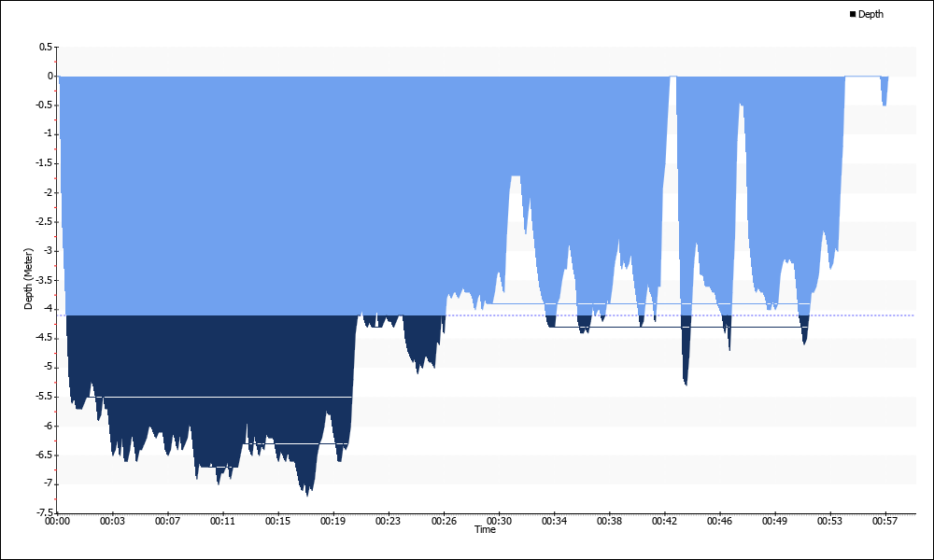Click the 00:07 time axis label
934x560 pixels.
pyautogui.click(x=167, y=522)
